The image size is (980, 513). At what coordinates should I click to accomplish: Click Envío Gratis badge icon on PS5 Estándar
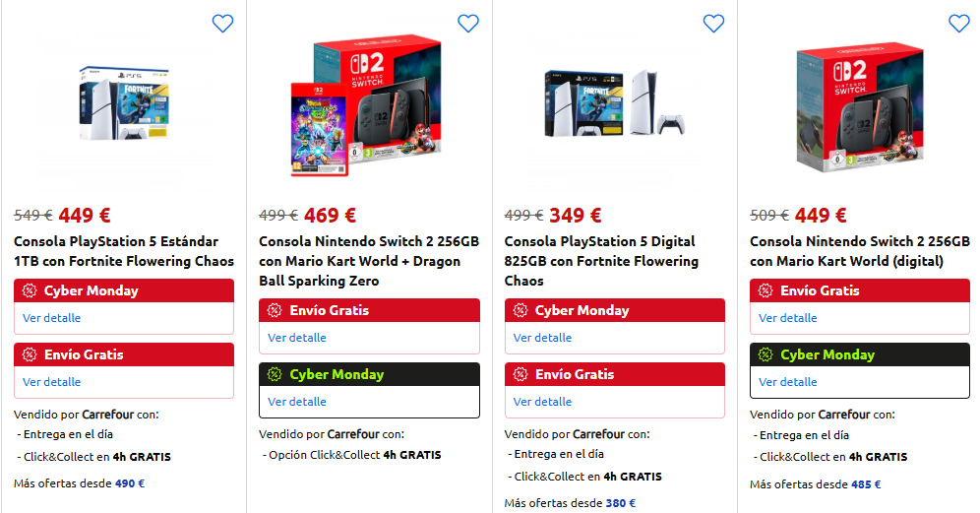pyautogui.click(x=30, y=355)
